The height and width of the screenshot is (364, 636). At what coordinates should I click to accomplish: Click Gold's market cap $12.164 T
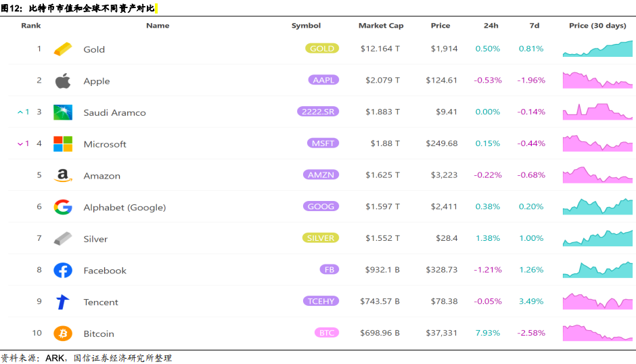click(380, 49)
